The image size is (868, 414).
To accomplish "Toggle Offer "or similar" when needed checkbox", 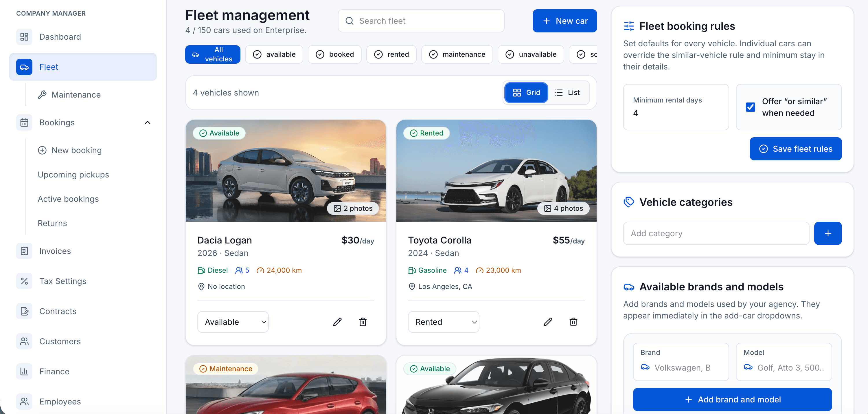I will pyautogui.click(x=751, y=107).
